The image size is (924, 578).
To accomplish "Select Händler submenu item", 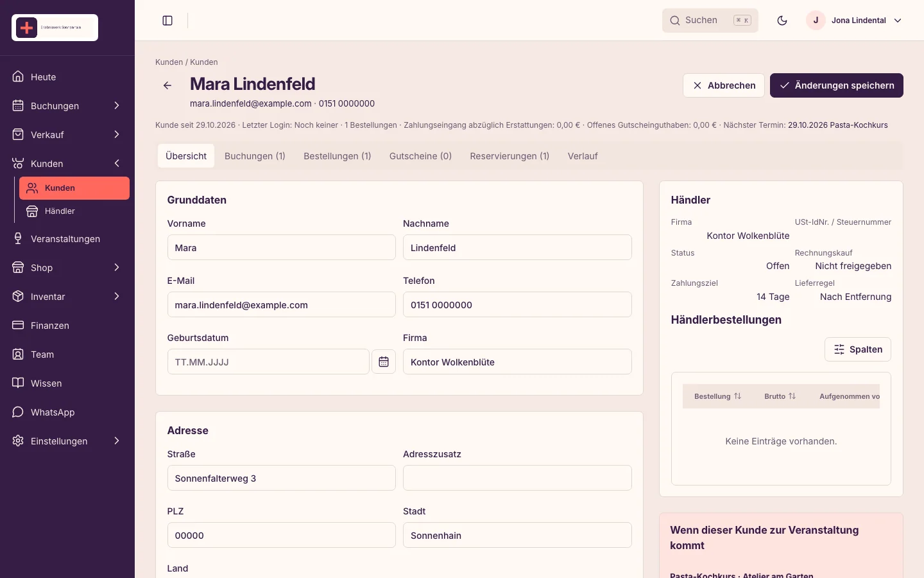I will point(74,211).
